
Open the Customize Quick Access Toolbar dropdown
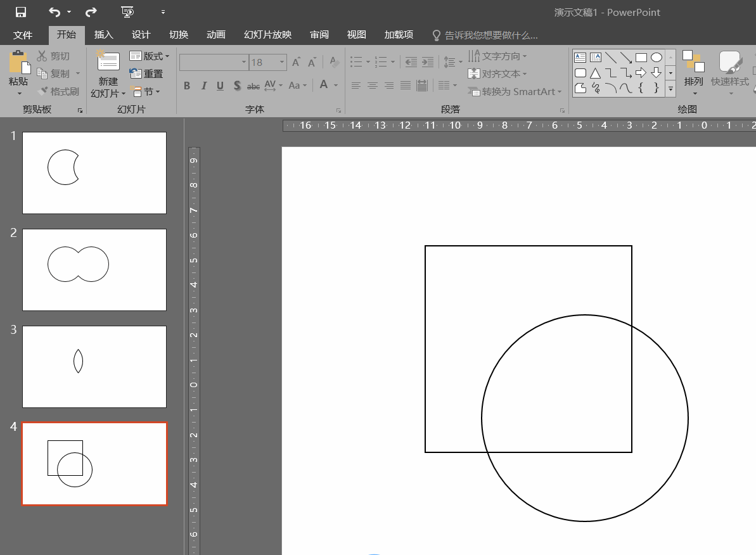pos(163,12)
